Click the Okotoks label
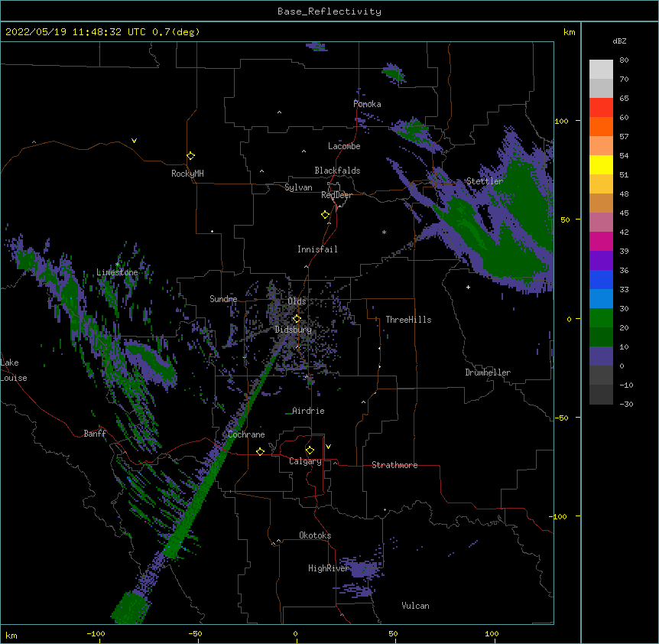The height and width of the screenshot is (644, 659). (315, 535)
